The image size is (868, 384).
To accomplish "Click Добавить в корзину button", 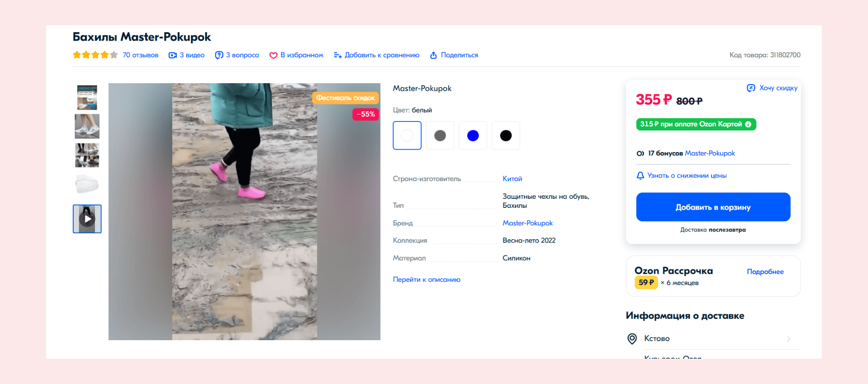I will point(713,207).
